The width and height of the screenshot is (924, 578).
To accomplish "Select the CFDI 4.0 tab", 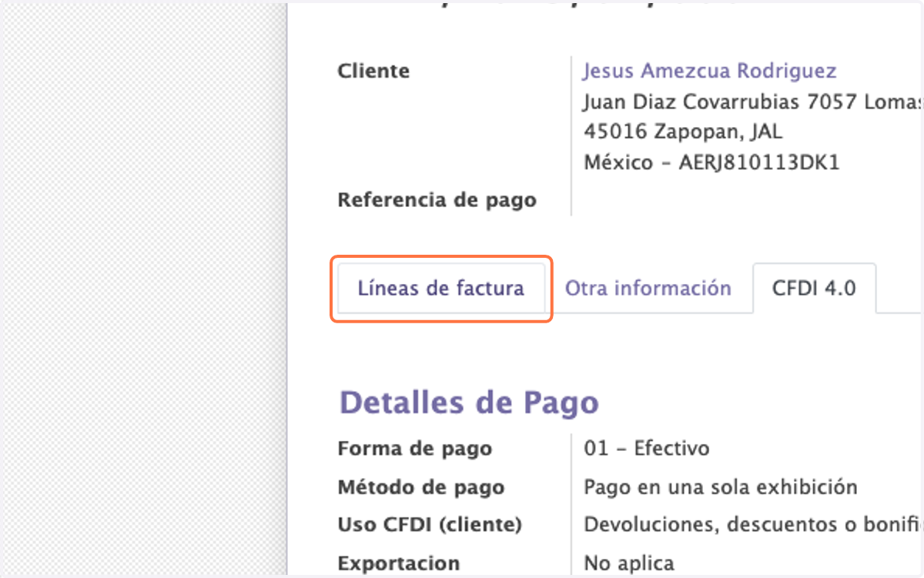I will [x=815, y=289].
